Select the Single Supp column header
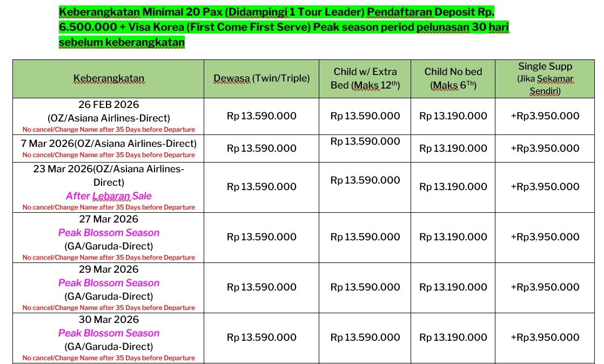This screenshot has width=604, height=364. click(545, 78)
